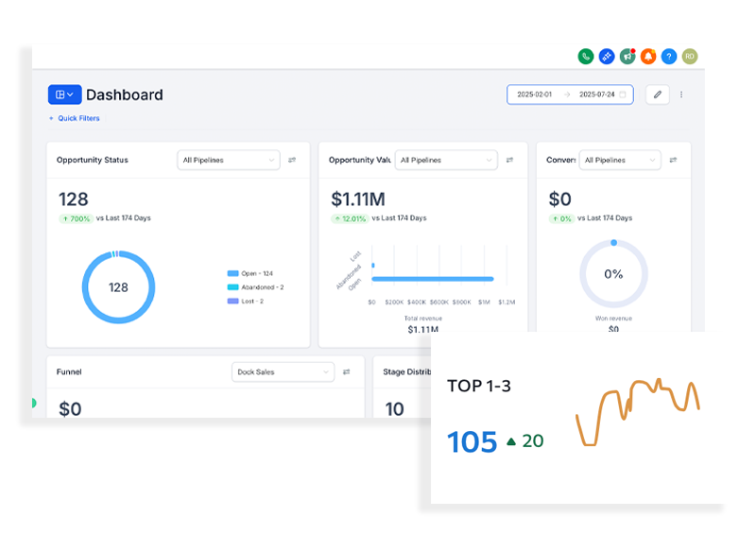Open the megaphone announcements icon
756x552 pixels.
pyautogui.click(x=627, y=57)
